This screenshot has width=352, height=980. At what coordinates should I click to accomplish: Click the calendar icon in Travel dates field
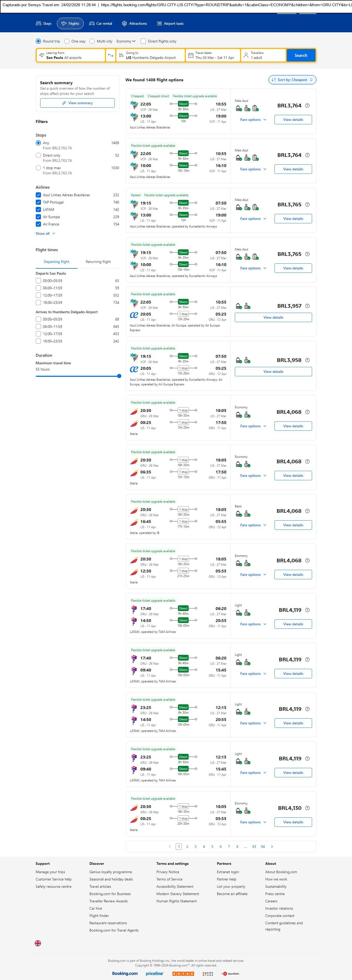(x=190, y=56)
